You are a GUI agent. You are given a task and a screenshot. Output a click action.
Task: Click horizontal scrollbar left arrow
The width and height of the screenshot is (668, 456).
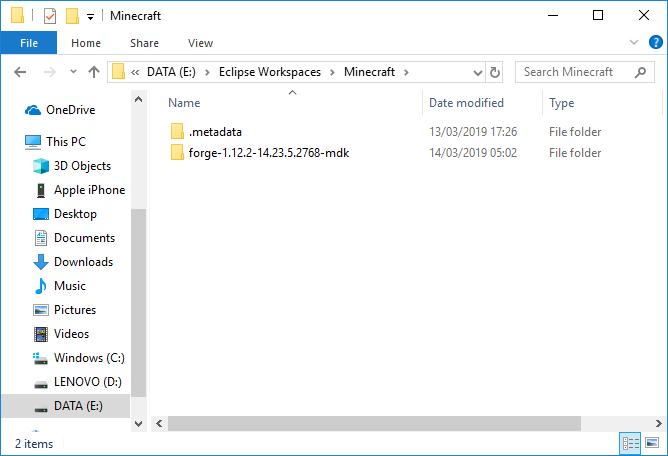tap(159, 424)
